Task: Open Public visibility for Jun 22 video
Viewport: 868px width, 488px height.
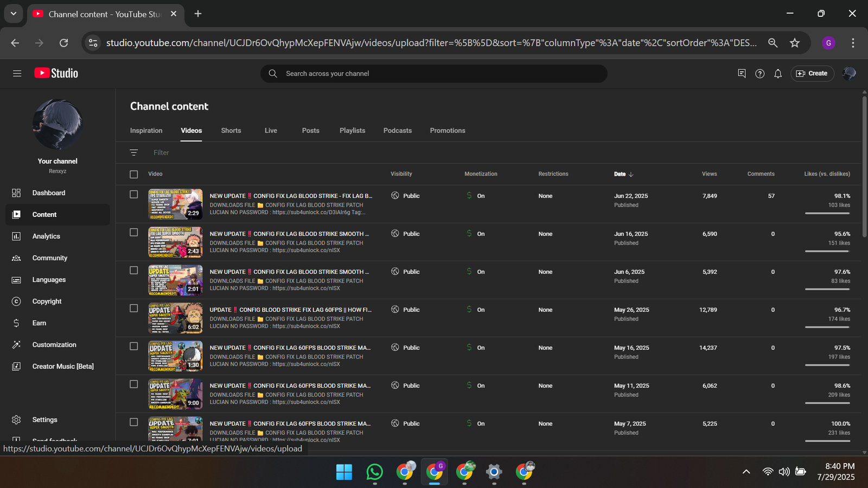Action: pos(405,196)
